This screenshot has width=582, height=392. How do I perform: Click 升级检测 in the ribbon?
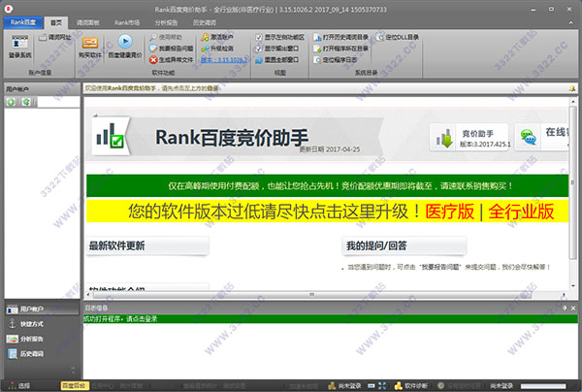coord(217,49)
